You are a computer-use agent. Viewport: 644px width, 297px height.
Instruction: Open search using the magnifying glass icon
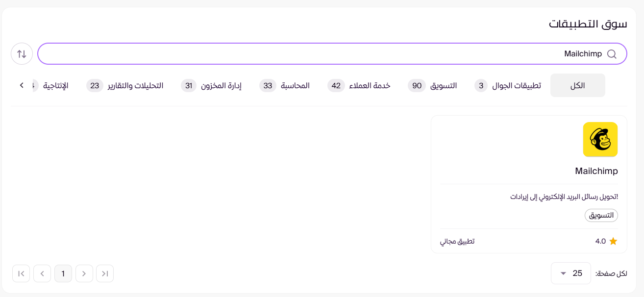point(612,54)
